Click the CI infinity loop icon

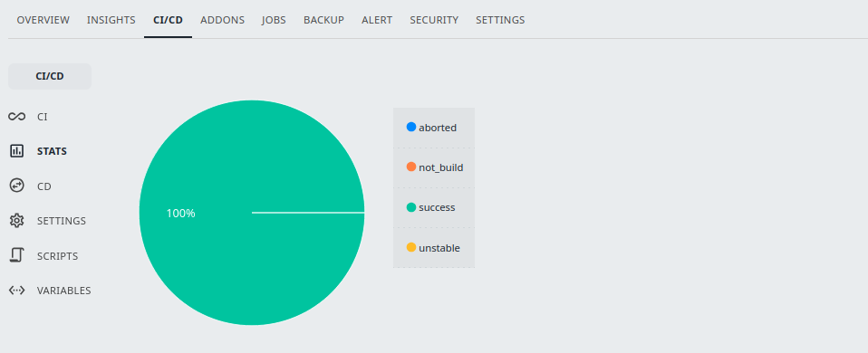(16, 117)
